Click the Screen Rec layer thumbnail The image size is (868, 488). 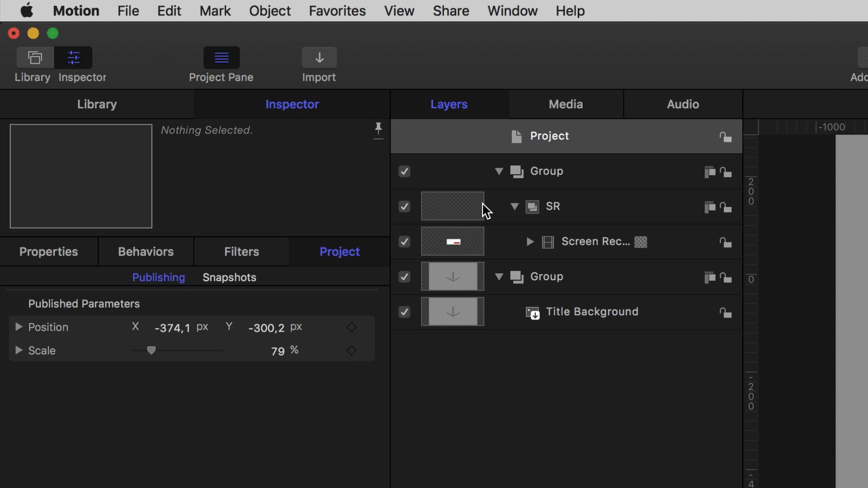(x=453, y=242)
